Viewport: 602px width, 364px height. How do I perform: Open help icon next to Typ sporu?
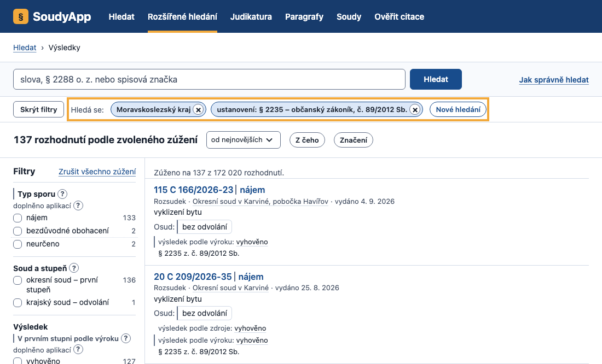62,194
